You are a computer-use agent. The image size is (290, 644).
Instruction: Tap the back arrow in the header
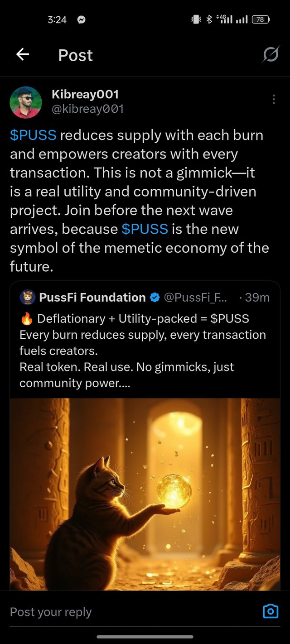click(23, 55)
